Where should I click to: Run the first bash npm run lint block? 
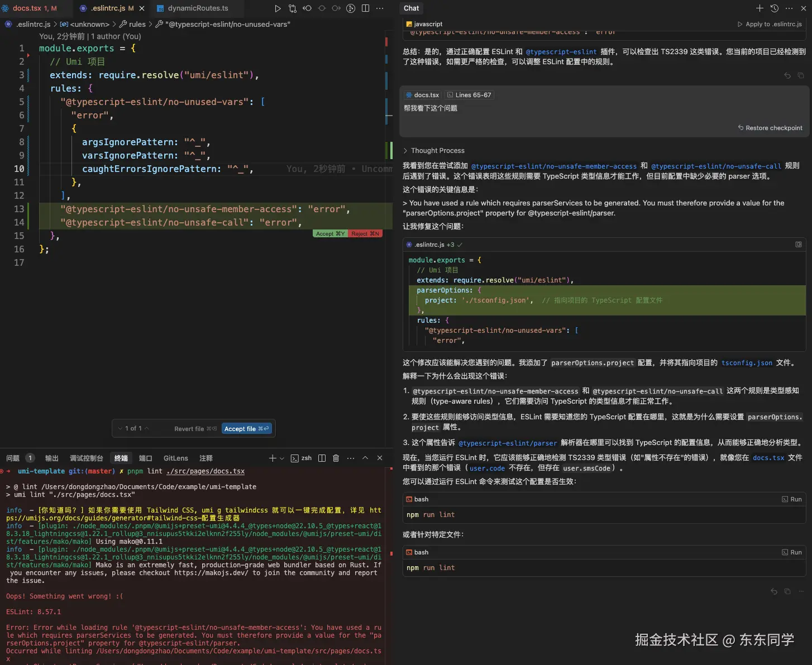tap(792, 499)
